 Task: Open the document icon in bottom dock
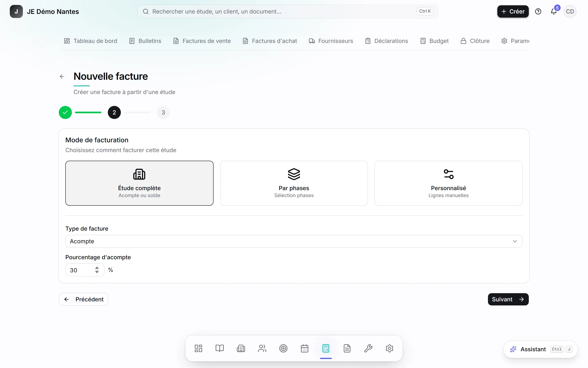tap(347, 348)
